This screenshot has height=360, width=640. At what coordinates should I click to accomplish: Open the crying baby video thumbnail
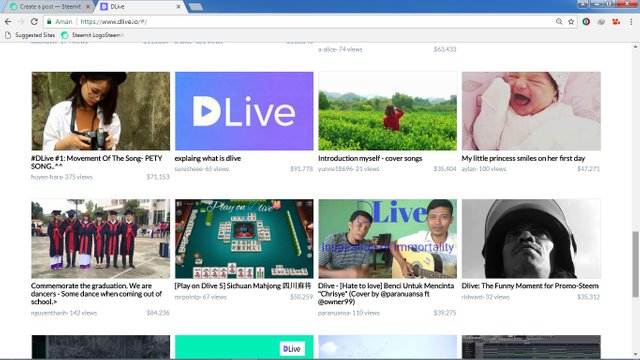point(531,111)
